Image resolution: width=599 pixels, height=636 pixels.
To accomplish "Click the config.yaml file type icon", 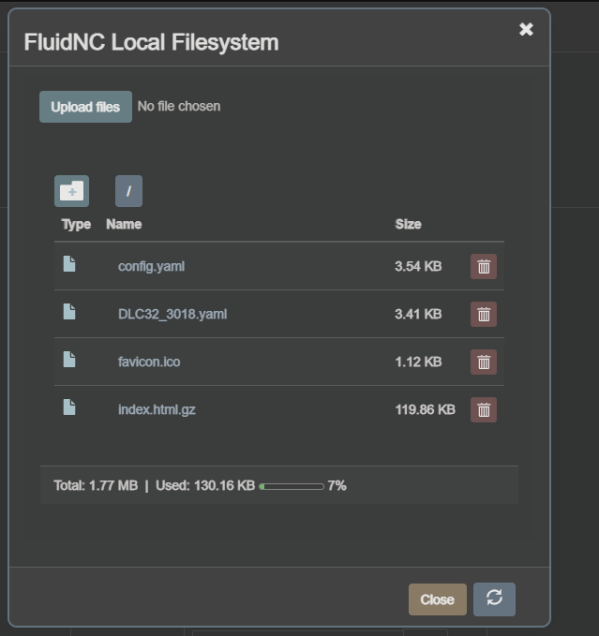I will tap(69, 264).
